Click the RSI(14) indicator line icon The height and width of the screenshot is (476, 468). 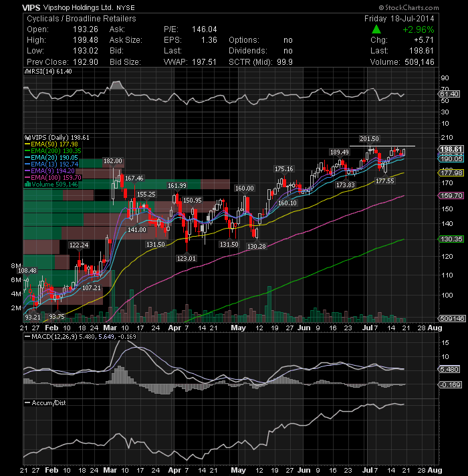(27, 72)
